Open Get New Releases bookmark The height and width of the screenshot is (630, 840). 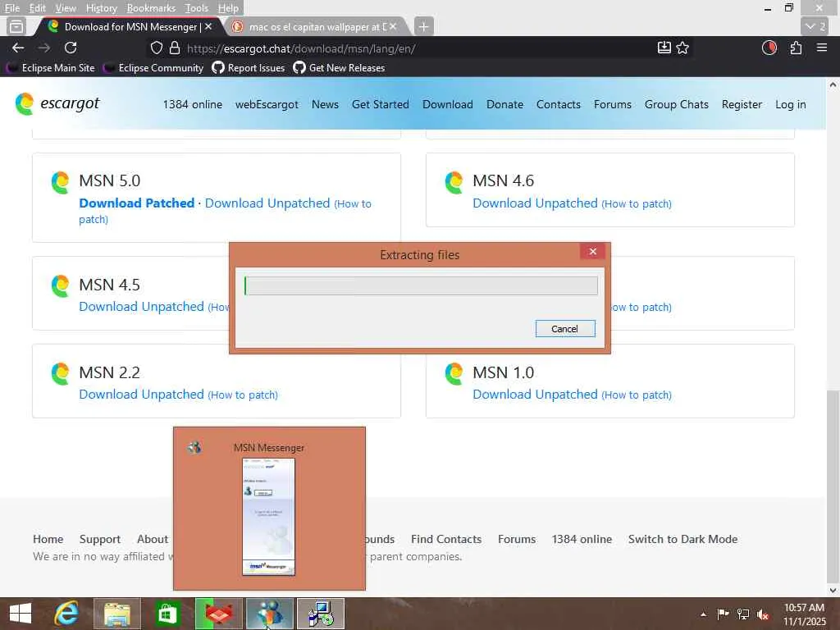(x=339, y=68)
